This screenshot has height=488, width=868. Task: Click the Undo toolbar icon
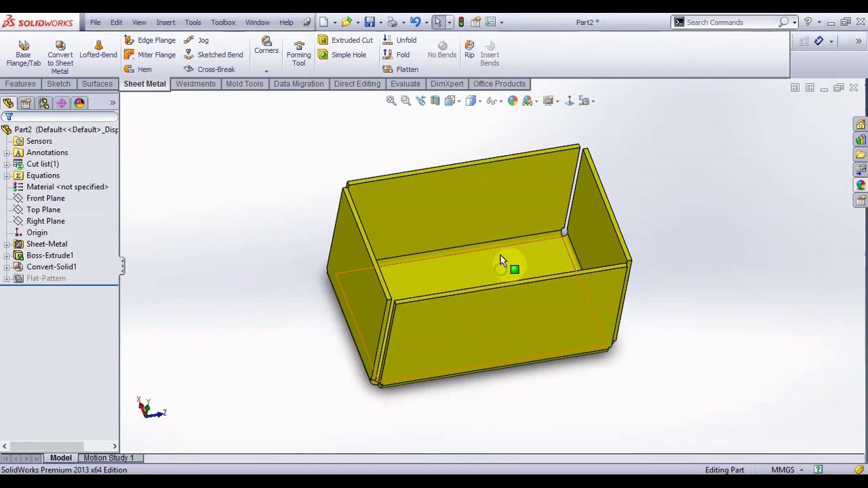point(415,22)
